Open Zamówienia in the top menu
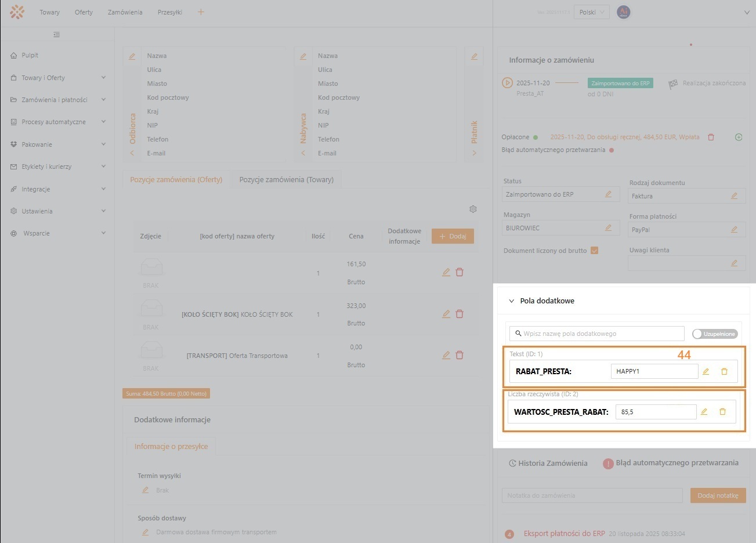Screen dimensions: 756x543 (x=125, y=12)
